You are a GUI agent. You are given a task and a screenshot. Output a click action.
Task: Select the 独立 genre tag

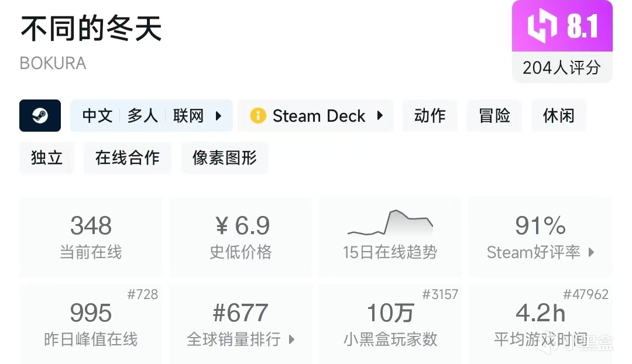coord(47,157)
